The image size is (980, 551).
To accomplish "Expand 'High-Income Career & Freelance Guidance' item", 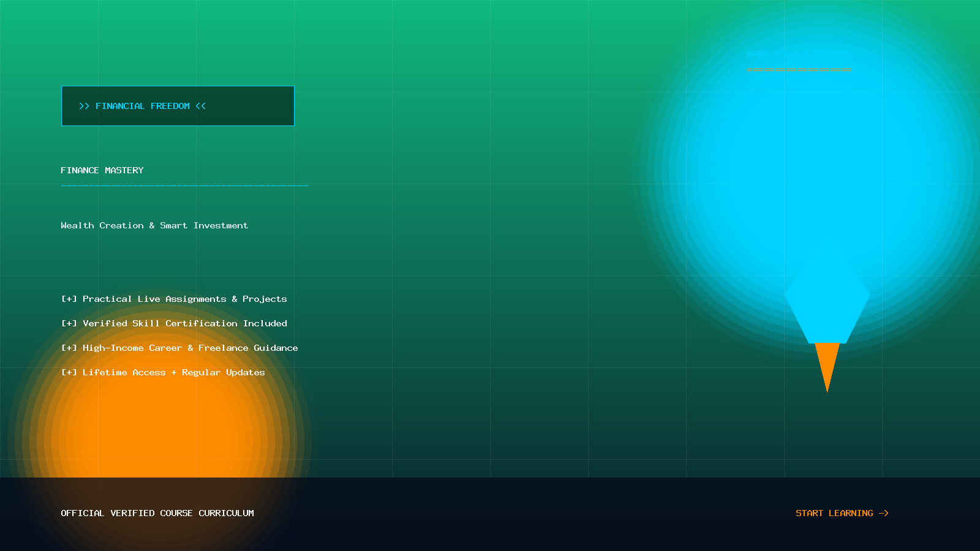I will click(179, 348).
